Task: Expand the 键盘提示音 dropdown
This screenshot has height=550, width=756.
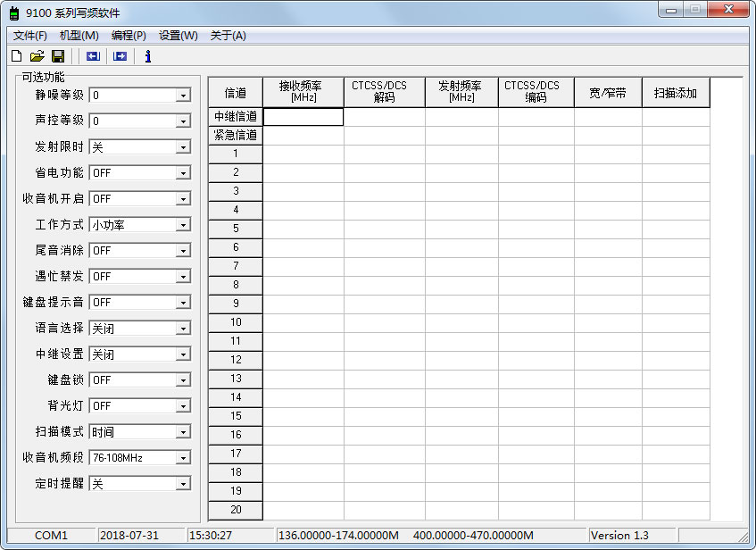Action: (183, 303)
